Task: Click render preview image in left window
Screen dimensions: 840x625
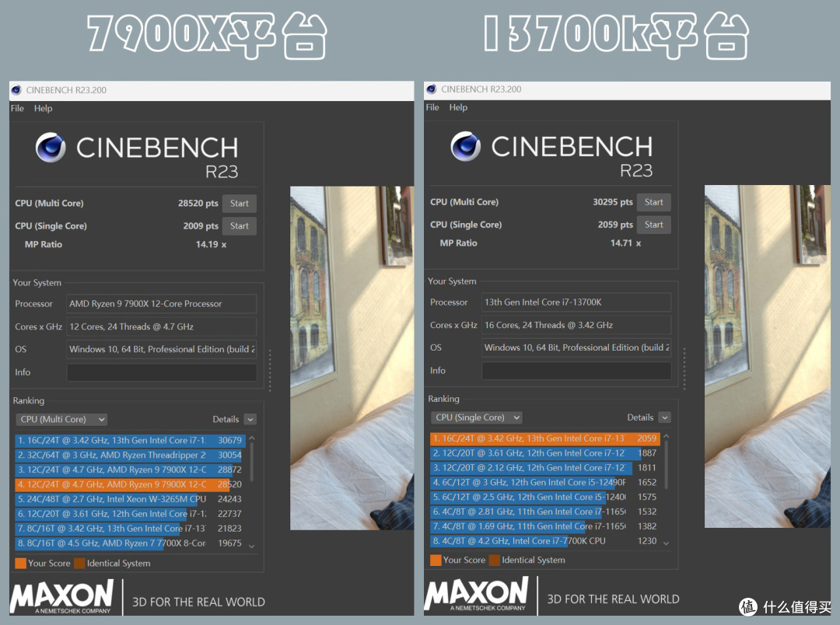Action: [352, 358]
